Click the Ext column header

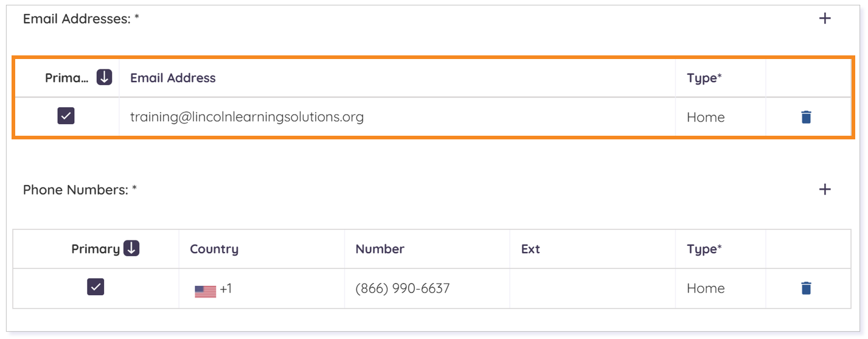point(530,249)
